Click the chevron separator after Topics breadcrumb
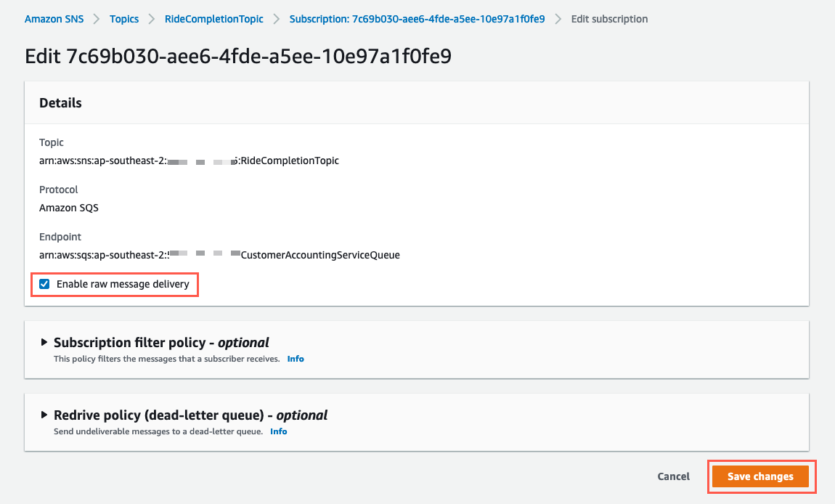Viewport: 835px width, 504px height. 152,19
